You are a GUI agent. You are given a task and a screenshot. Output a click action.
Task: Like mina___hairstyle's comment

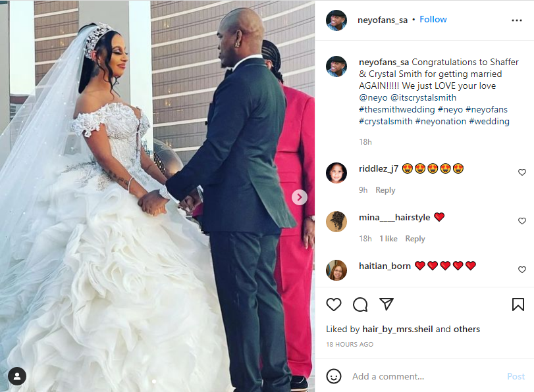pos(521,221)
